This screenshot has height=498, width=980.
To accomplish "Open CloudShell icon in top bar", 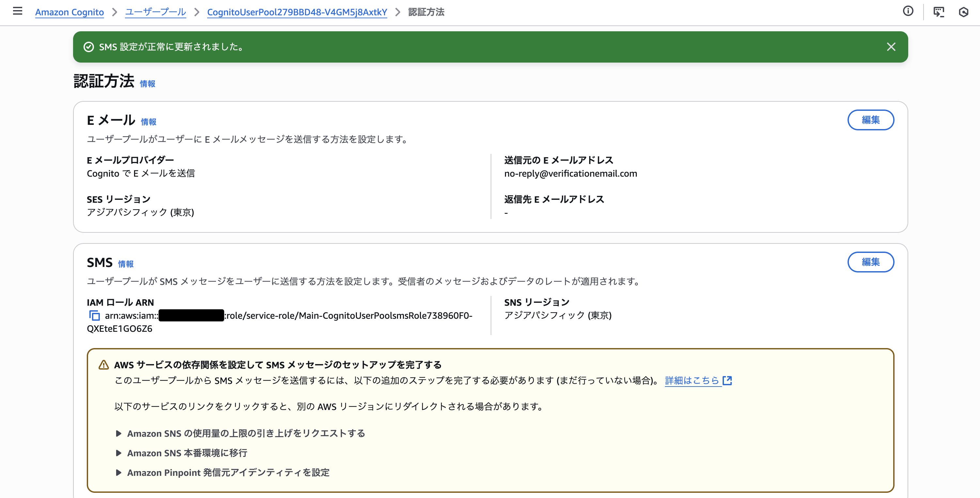I will 939,12.
